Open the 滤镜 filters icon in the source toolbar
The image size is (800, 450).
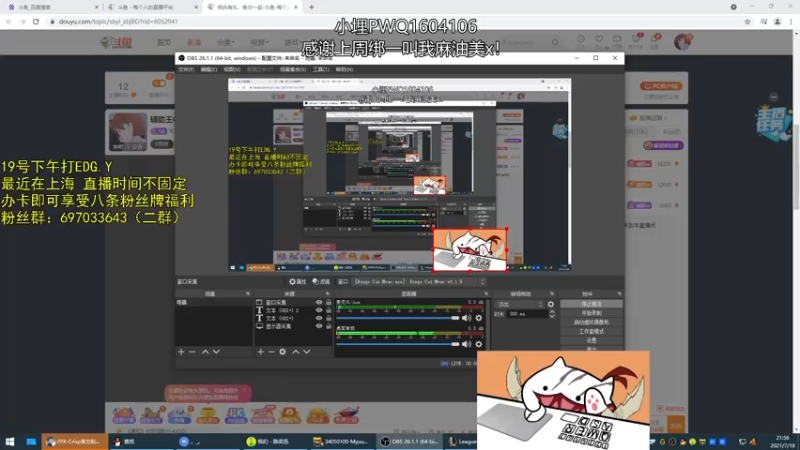pyautogui.click(x=321, y=282)
